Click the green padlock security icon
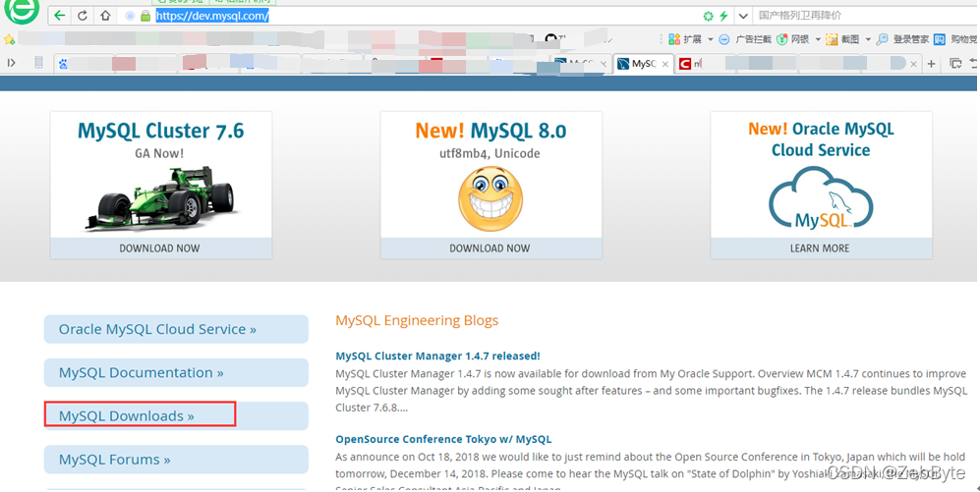 click(145, 16)
